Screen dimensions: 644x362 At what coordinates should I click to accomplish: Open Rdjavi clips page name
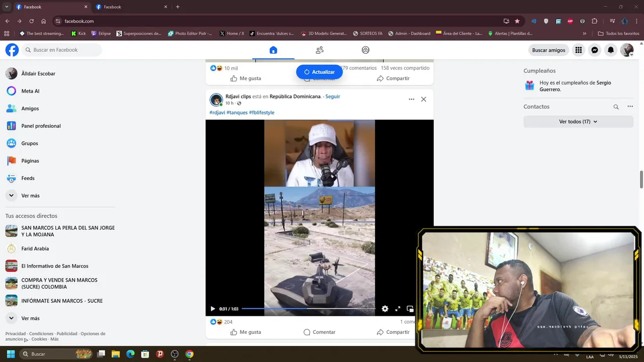coord(238,97)
